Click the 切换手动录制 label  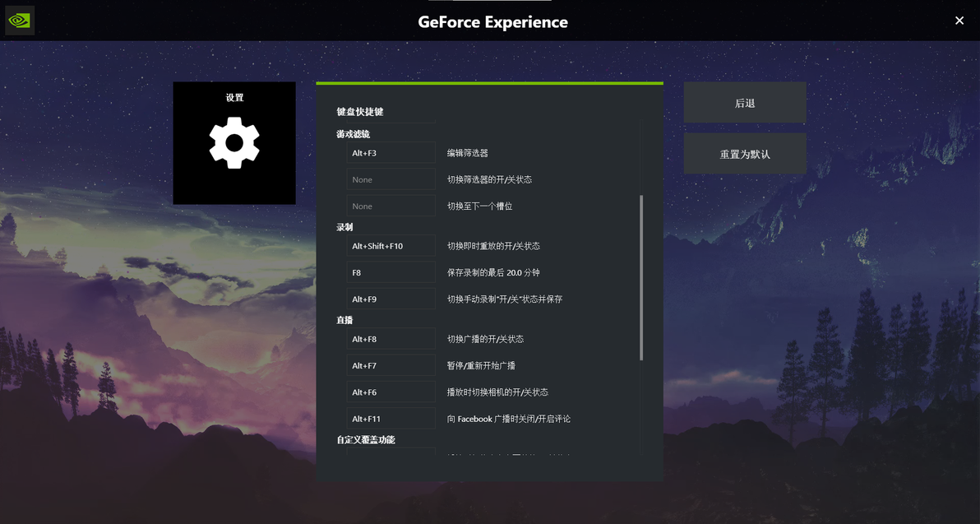coord(504,299)
